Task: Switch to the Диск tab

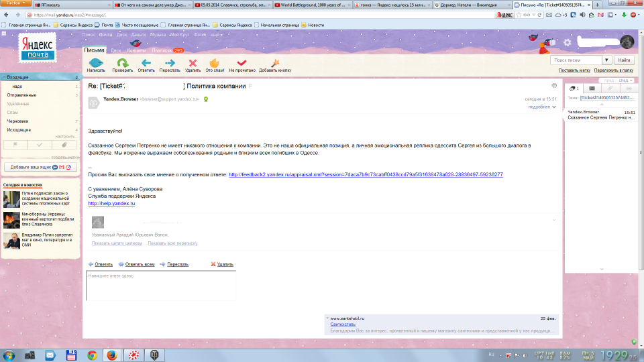Action: pos(115,50)
